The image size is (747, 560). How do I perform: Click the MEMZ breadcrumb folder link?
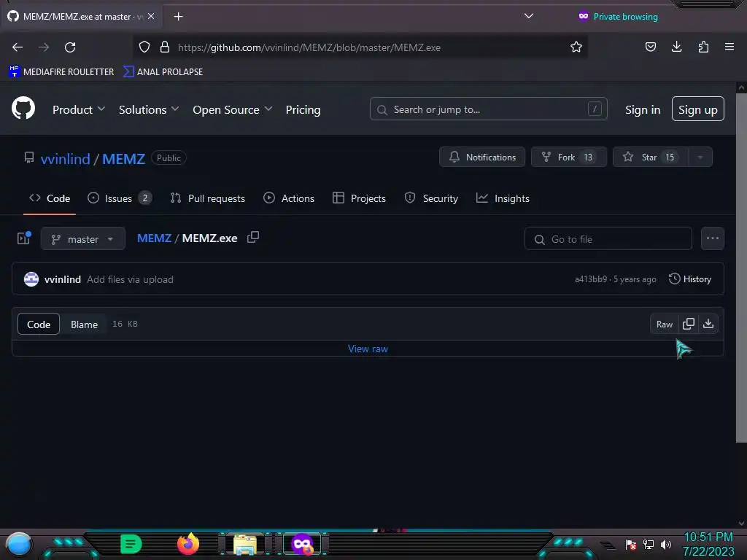(x=154, y=238)
